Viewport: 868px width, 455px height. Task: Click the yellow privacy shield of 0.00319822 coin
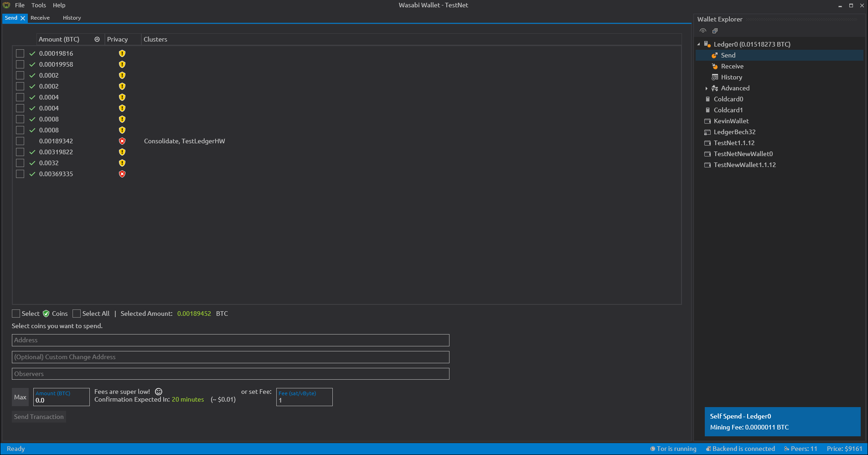click(x=122, y=152)
